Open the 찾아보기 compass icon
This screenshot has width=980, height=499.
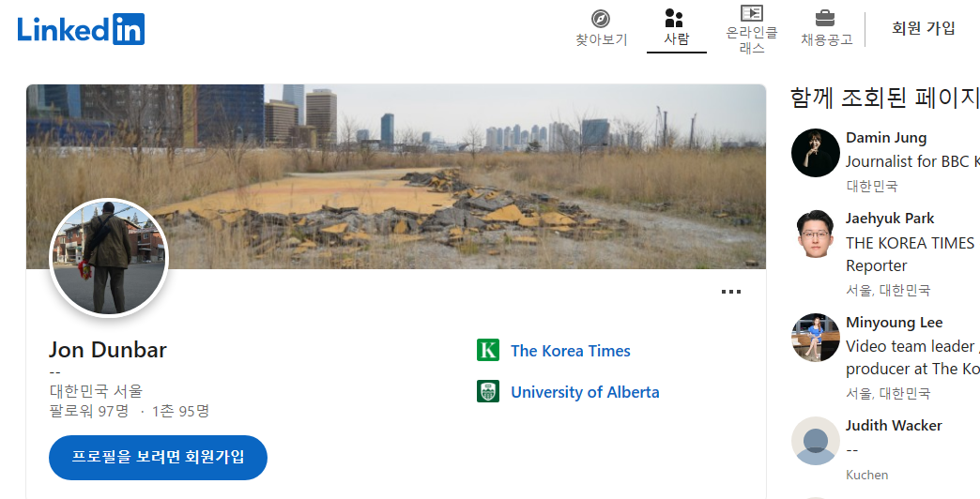tap(601, 19)
